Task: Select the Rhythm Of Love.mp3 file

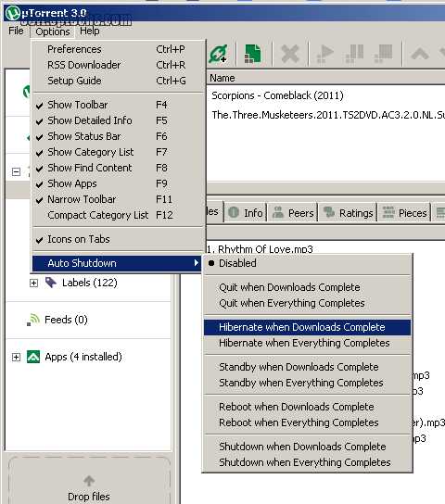Action: 260,249
